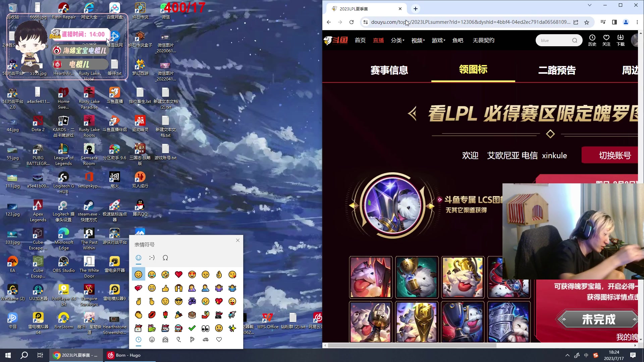Launch OBS Studio from the desktop
Screen dimensions: 644x362
63,264
